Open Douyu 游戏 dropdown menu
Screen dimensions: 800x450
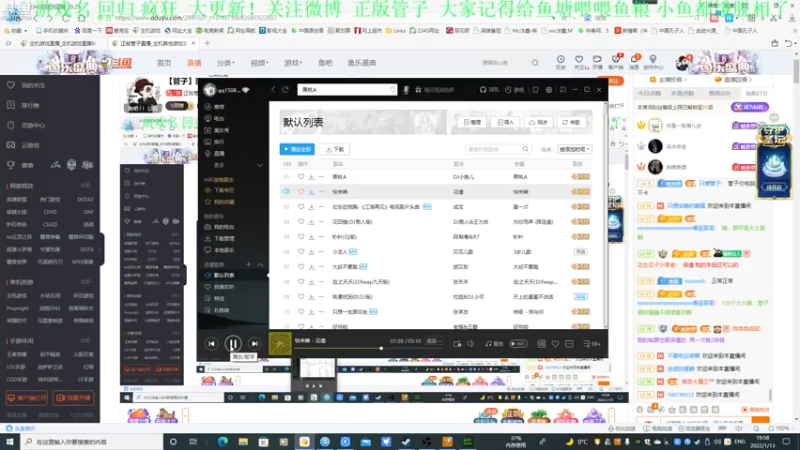tap(293, 63)
